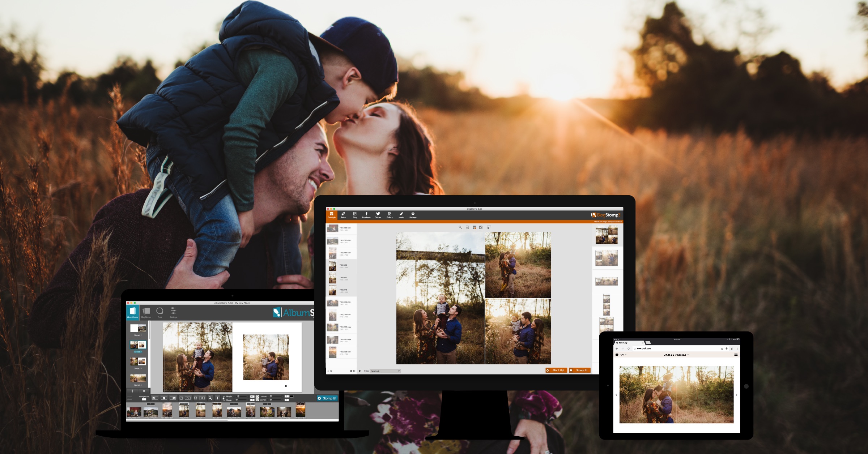Open the Batch mode in BlogStomp

[x=343, y=215]
